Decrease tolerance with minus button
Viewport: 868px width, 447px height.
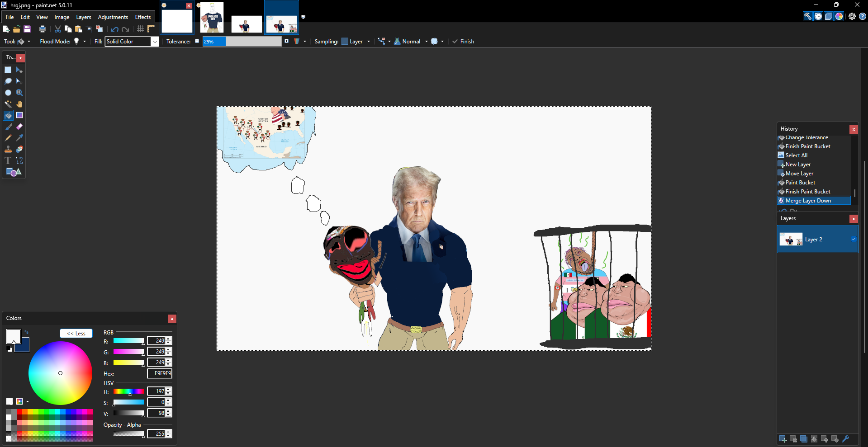pos(197,41)
